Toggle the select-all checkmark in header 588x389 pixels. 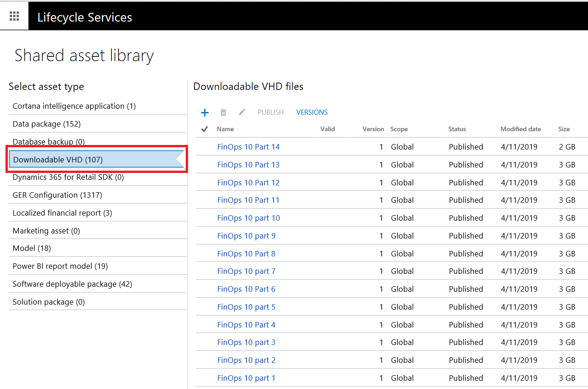click(205, 129)
